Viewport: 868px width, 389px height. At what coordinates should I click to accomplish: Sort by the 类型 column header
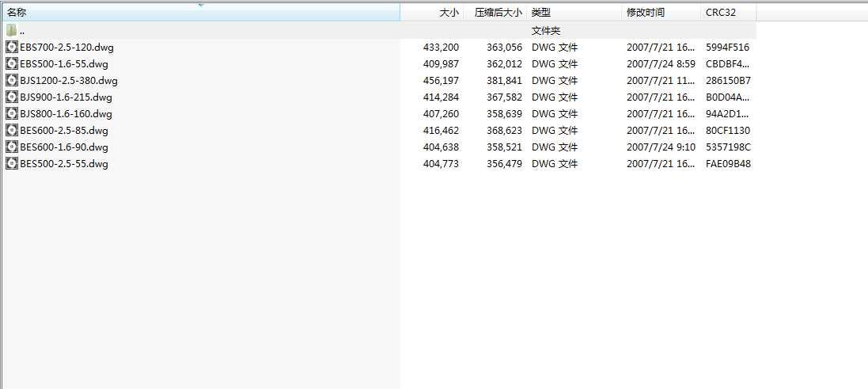click(x=574, y=12)
